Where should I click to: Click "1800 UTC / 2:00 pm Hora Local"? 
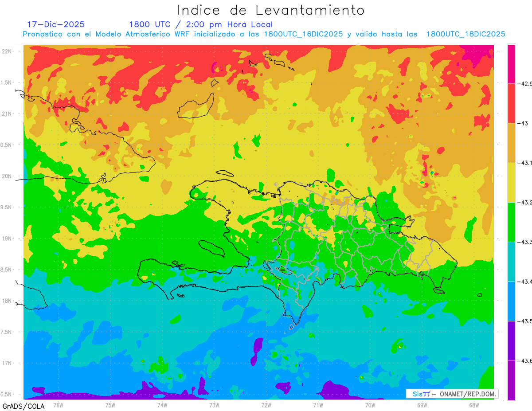[201, 24]
